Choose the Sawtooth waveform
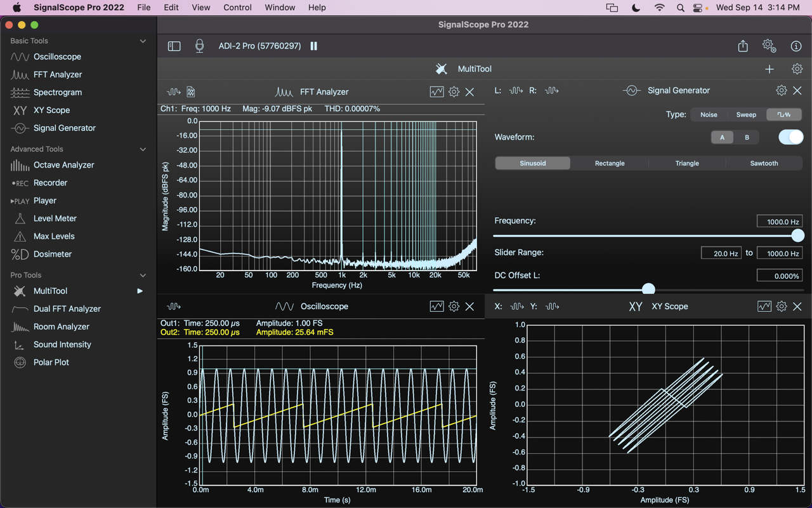Image resolution: width=812 pixels, height=508 pixels. click(764, 163)
